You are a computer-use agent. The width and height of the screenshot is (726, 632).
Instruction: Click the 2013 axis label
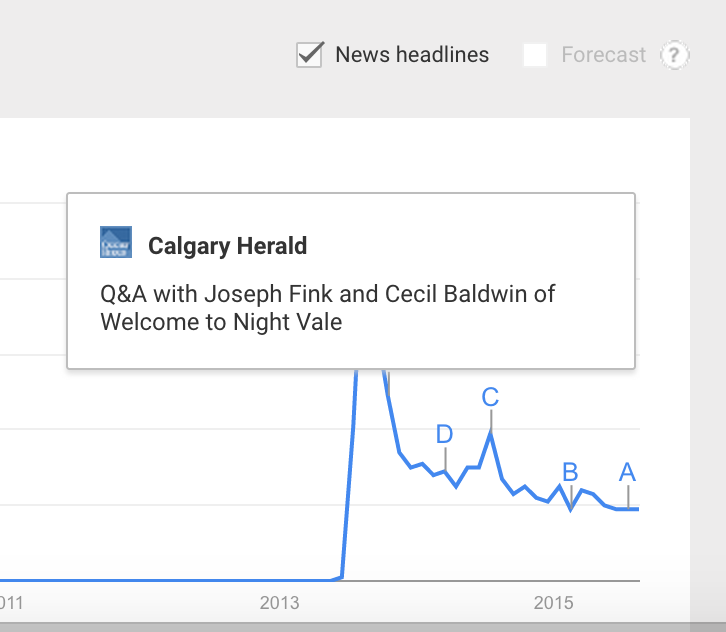click(279, 603)
